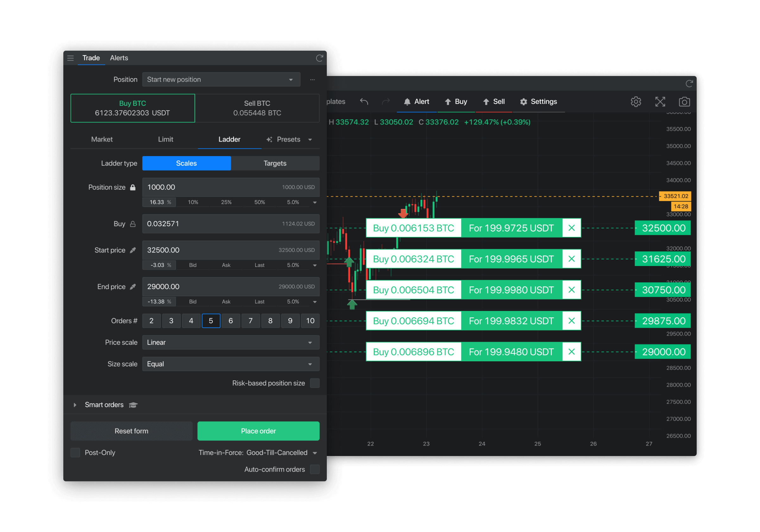The image size is (760, 532).
Task: Click the undo arrow in chart toolbar
Action: tap(364, 102)
